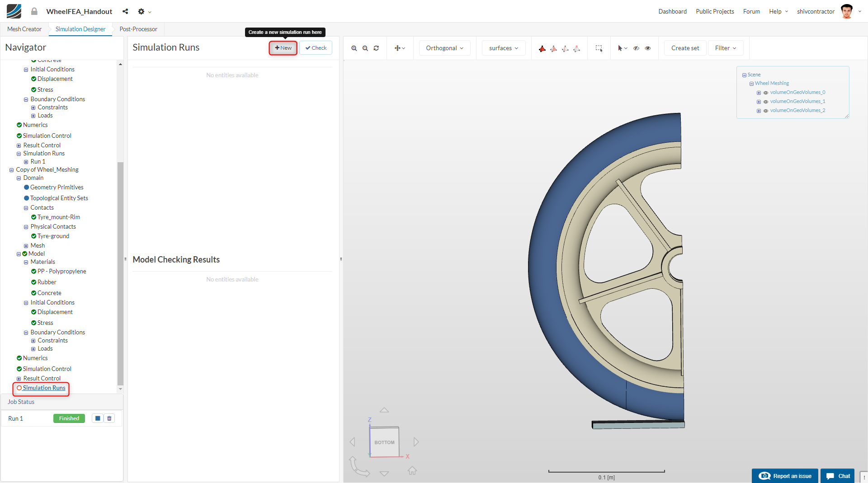Open the Mesh Creator tab
The width and height of the screenshot is (868, 483).
24,29
